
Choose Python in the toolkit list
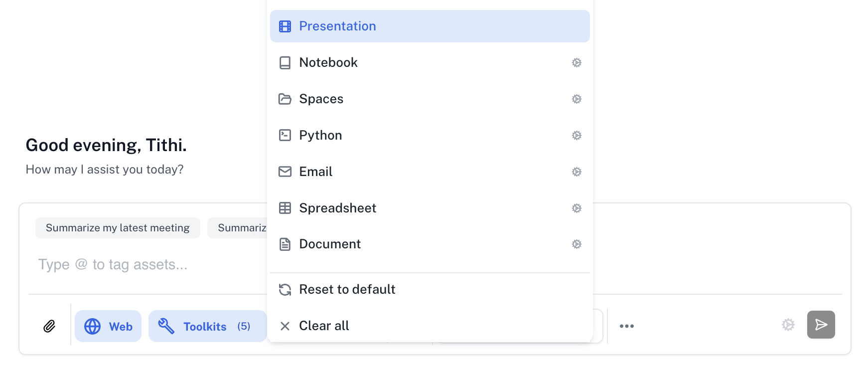(320, 136)
